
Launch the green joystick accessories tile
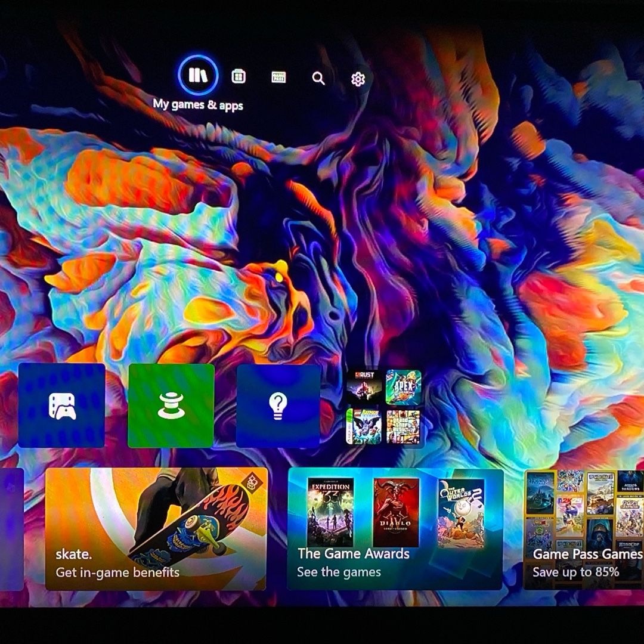click(x=171, y=406)
